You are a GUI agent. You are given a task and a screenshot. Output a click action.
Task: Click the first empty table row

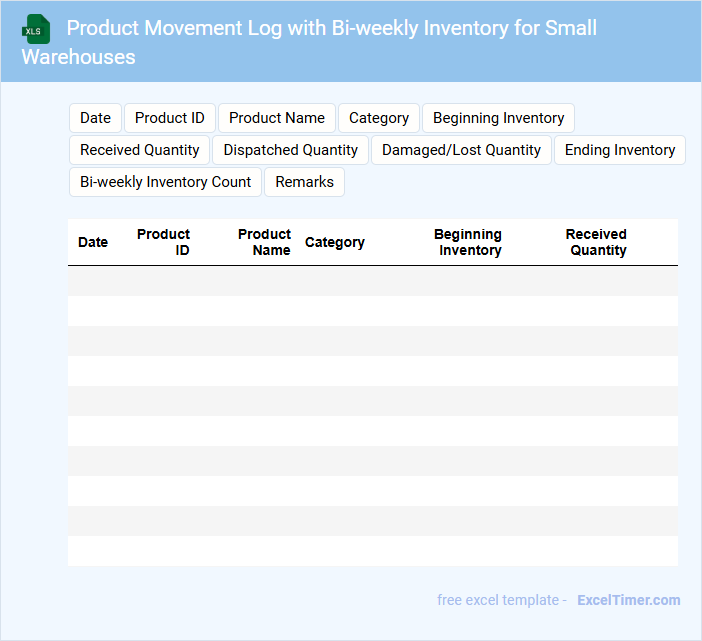click(373, 281)
